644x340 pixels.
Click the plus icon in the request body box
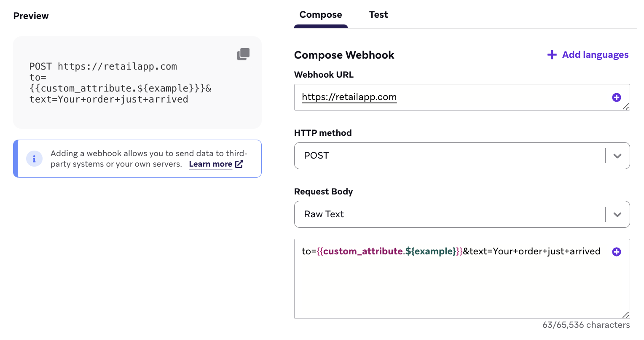coord(616,252)
